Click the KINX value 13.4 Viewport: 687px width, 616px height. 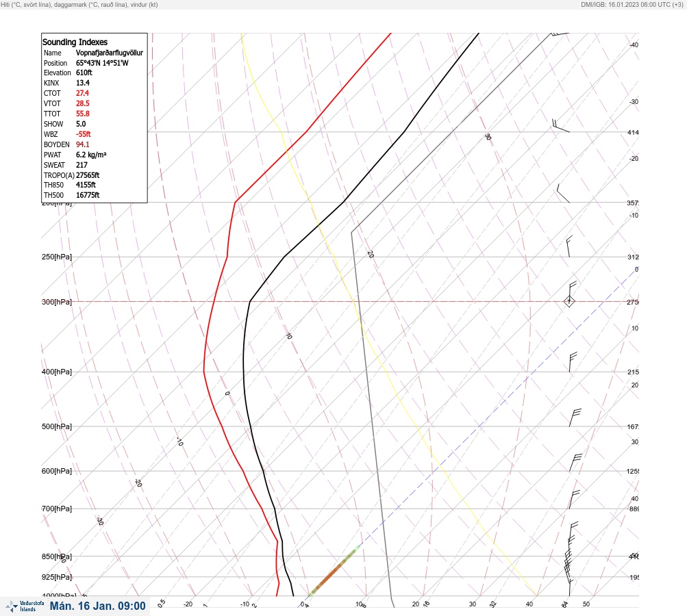(83, 83)
